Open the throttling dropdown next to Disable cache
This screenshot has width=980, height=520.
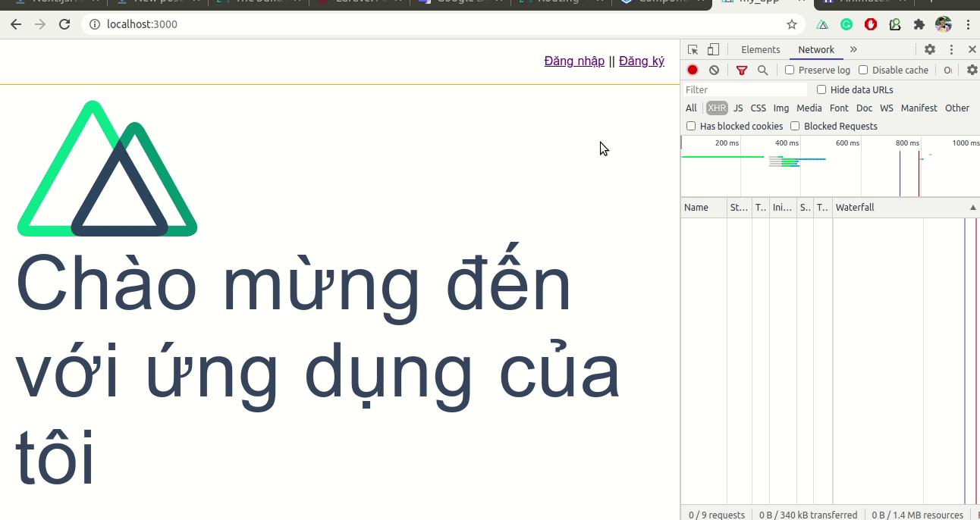click(947, 70)
